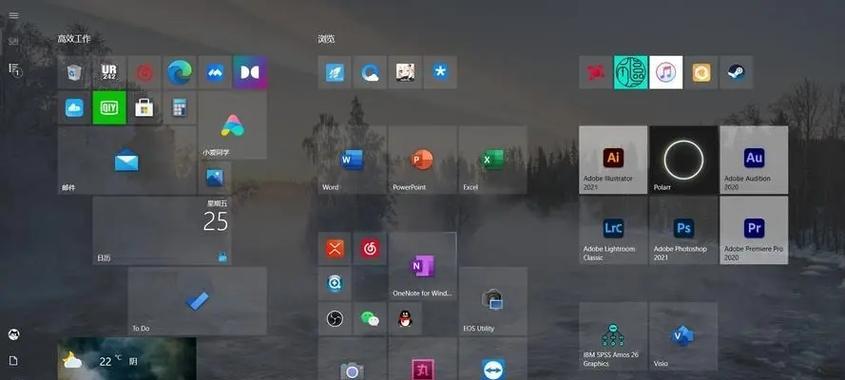This screenshot has height=380, width=845.
Task: Open the weather live tile
Action: pos(127,359)
